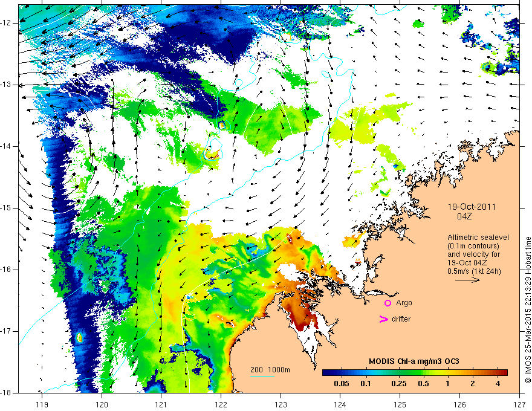Screen dimensions: 532x411
Task: Click the IMOS copyright timestamp text
Action: point(528,310)
